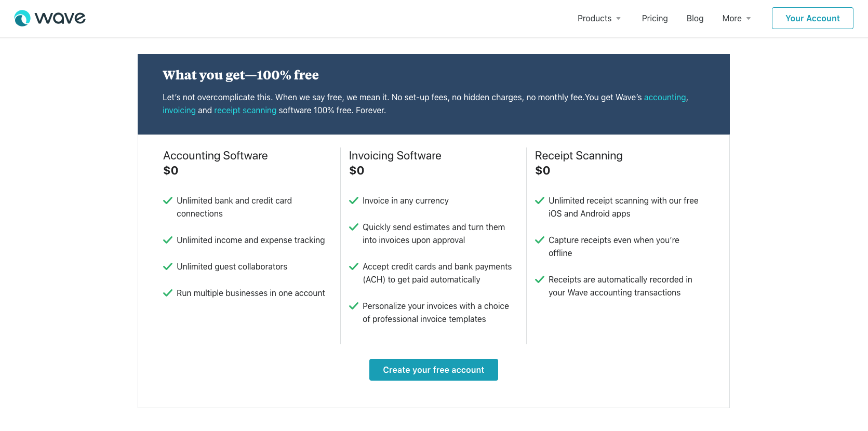The height and width of the screenshot is (431, 868).
Task: Follow the invoicing link in banner
Action: (x=179, y=110)
